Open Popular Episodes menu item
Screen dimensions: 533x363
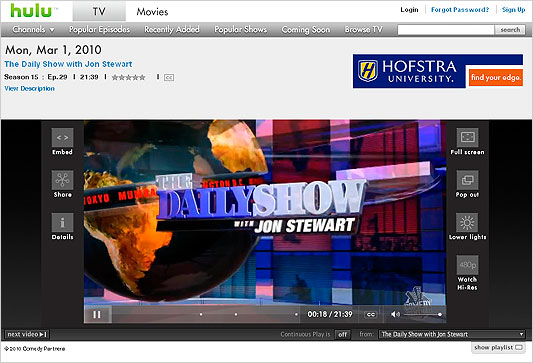click(99, 30)
